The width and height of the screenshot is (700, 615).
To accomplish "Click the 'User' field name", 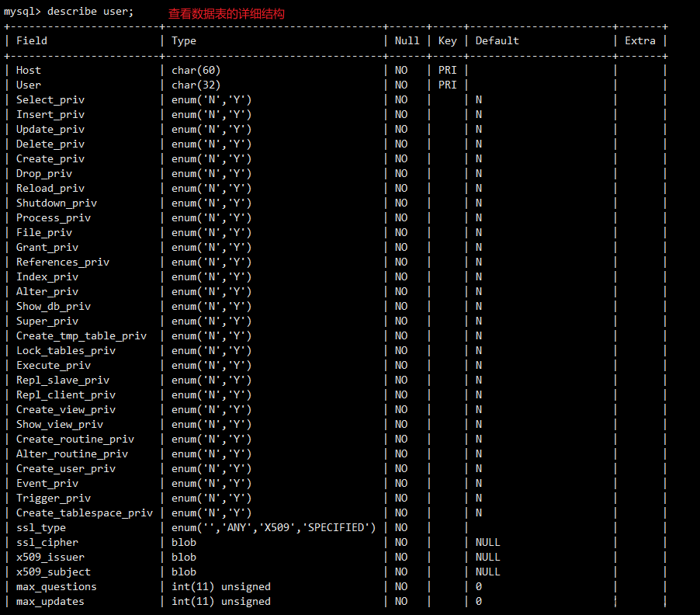I will click(29, 85).
